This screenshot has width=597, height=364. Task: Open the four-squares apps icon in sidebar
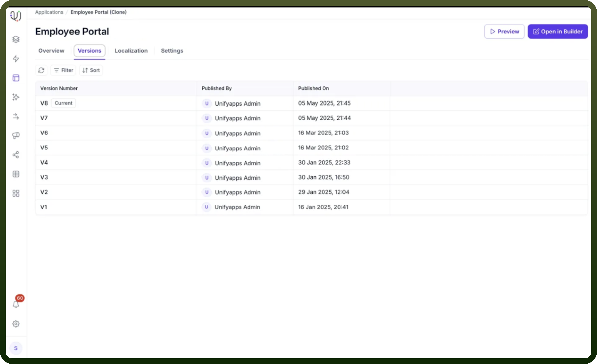click(16, 193)
